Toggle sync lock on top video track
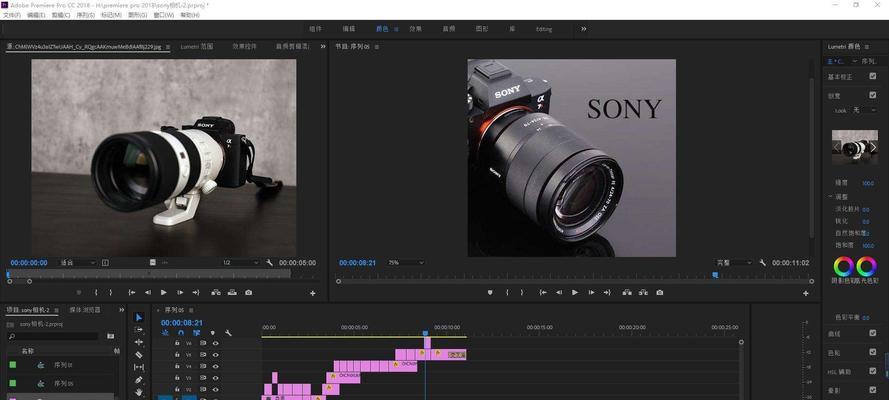 tap(203, 343)
